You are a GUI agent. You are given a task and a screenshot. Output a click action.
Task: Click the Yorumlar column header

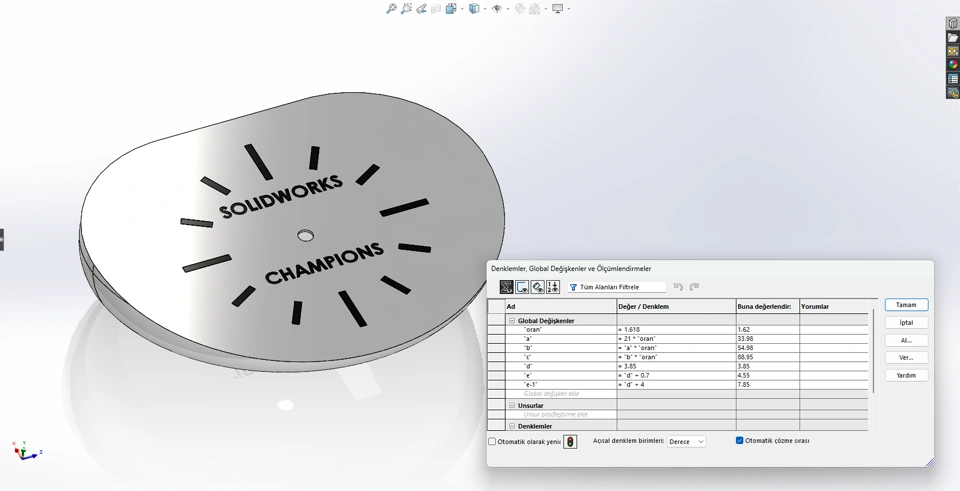834,307
